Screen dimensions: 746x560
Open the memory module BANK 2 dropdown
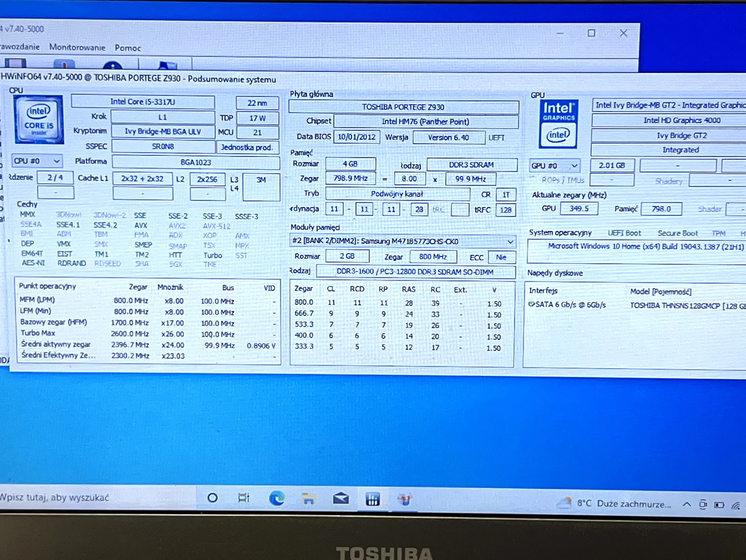(403, 241)
